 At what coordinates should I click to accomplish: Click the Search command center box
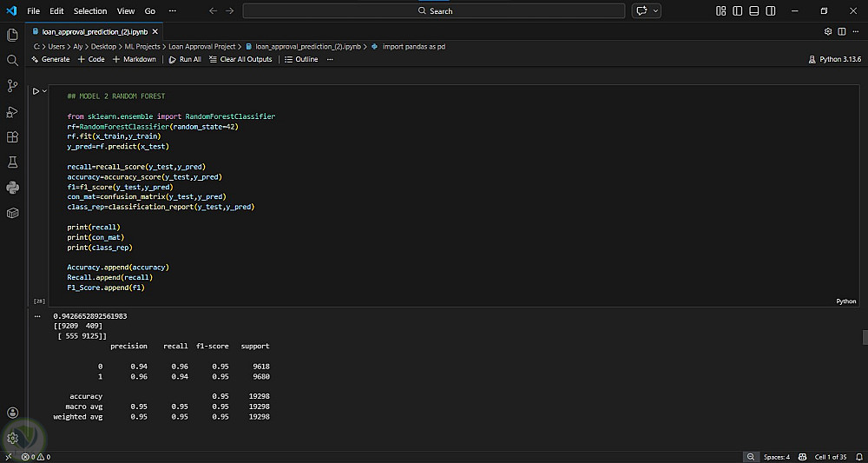[x=434, y=10]
